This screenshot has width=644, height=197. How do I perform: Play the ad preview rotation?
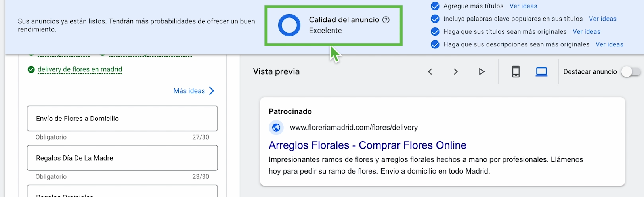click(x=482, y=72)
